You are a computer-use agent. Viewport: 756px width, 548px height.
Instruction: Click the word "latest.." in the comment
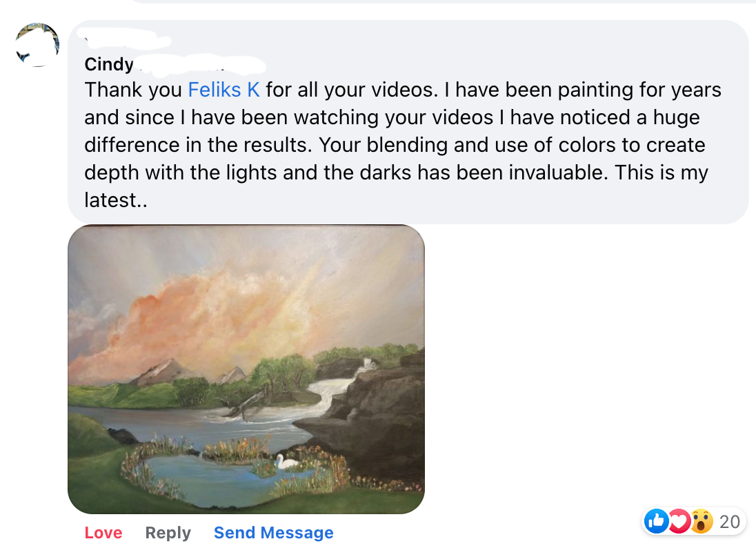click(116, 200)
